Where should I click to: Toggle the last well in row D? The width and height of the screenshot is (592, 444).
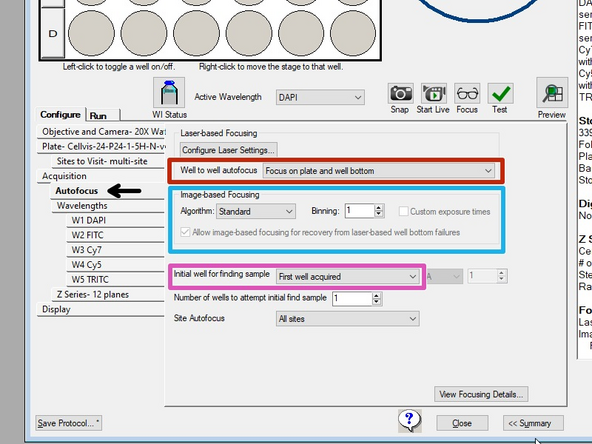click(x=353, y=33)
